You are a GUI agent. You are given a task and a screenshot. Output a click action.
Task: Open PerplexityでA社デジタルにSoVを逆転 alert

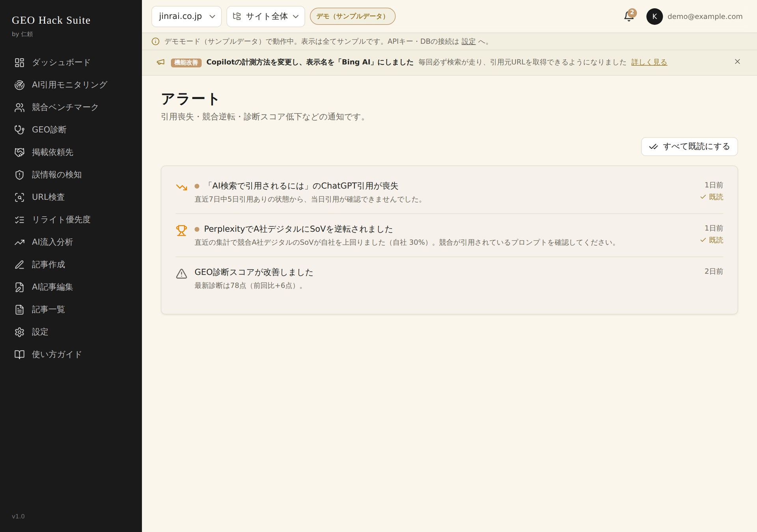pyautogui.click(x=298, y=229)
